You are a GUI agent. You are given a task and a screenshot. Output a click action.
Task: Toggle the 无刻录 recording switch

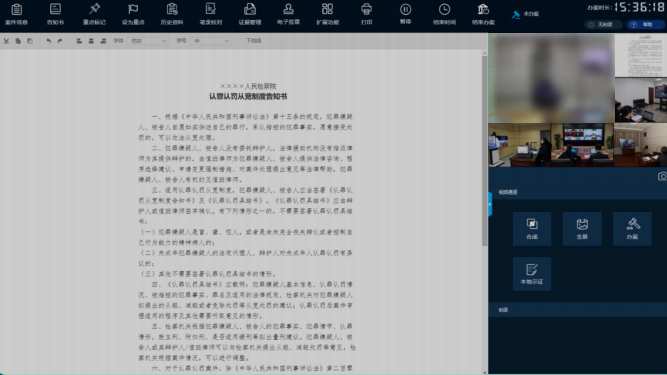coord(603,25)
